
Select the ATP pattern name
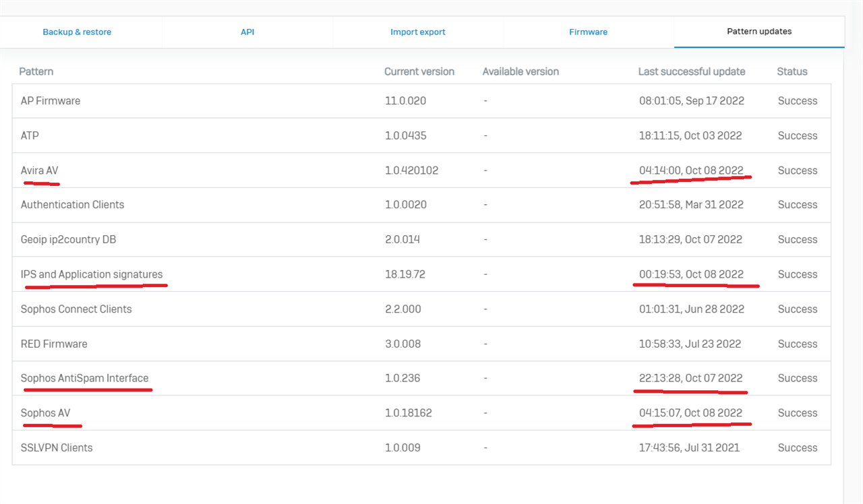tap(30, 135)
